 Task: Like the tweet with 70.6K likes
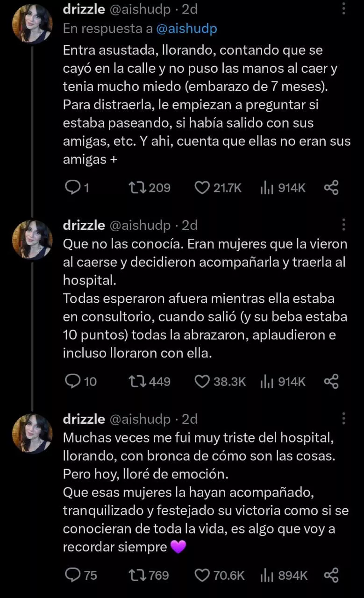pos(202,575)
